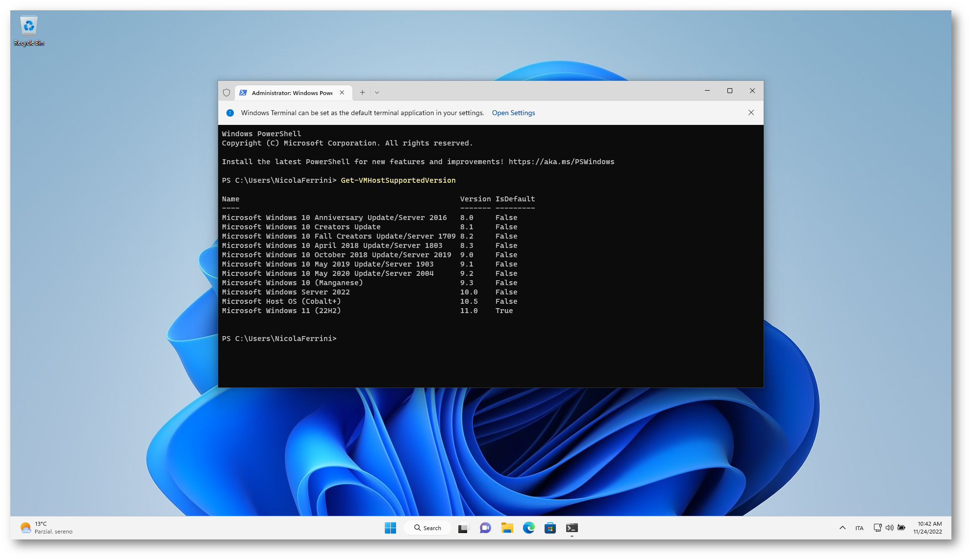Open the weather widget showing 13°C
This screenshot has height=560, width=972.
point(46,528)
